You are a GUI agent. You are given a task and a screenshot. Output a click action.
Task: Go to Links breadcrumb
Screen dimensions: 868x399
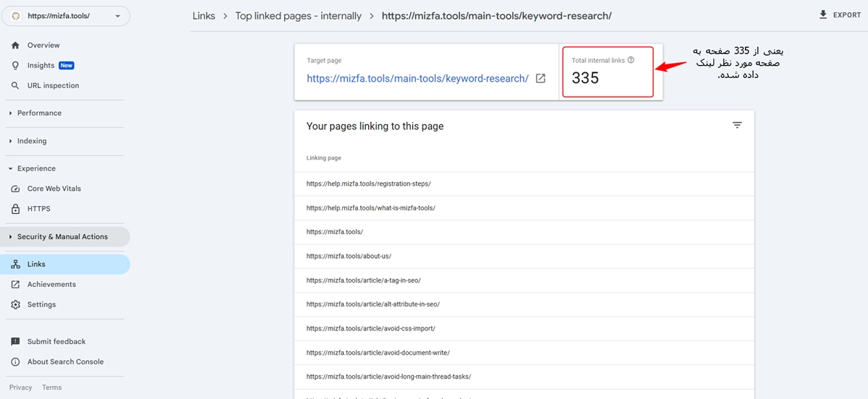pos(204,16)
